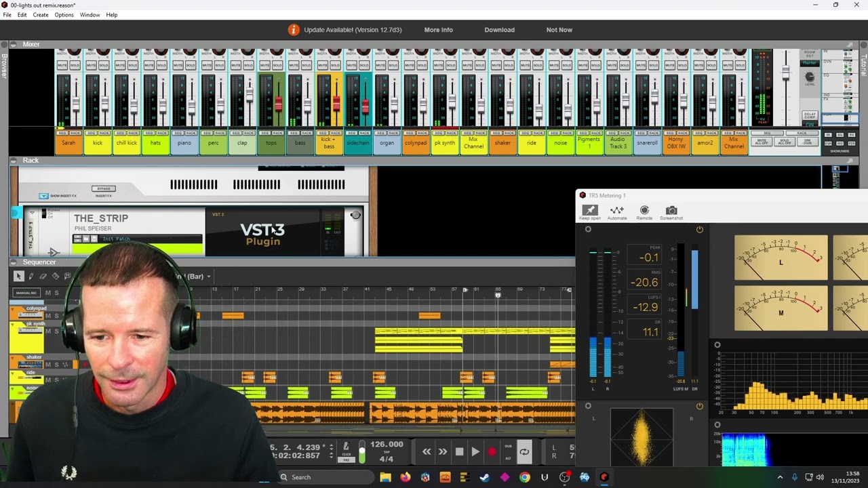Click the tops channel label
The height and width of the screenshot is (488, 868).
click(271, 144)
